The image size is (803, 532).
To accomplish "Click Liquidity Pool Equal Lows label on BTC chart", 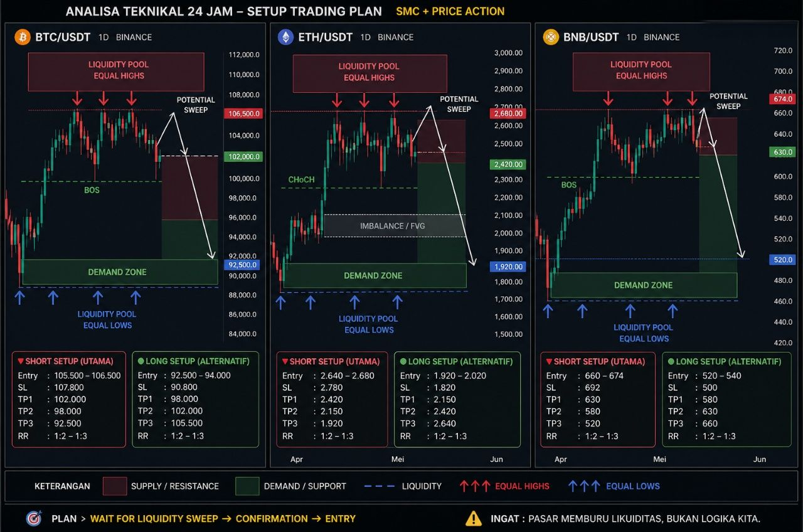I will 107,319.
